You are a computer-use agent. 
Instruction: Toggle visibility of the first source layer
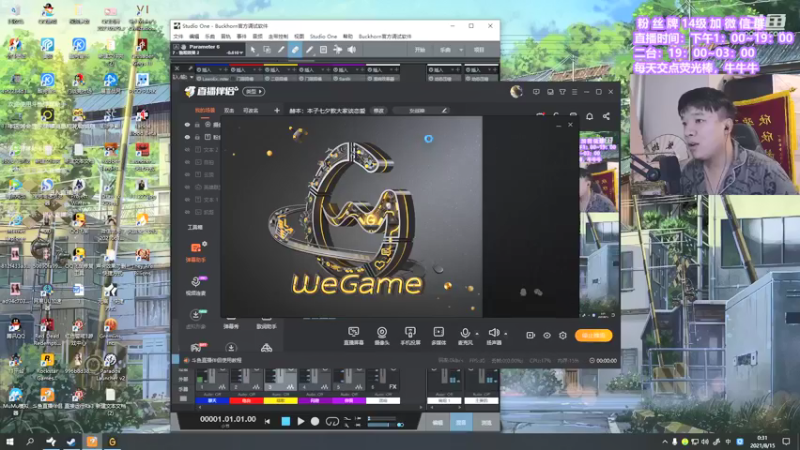pyautogui.click(x=187, y=124)
